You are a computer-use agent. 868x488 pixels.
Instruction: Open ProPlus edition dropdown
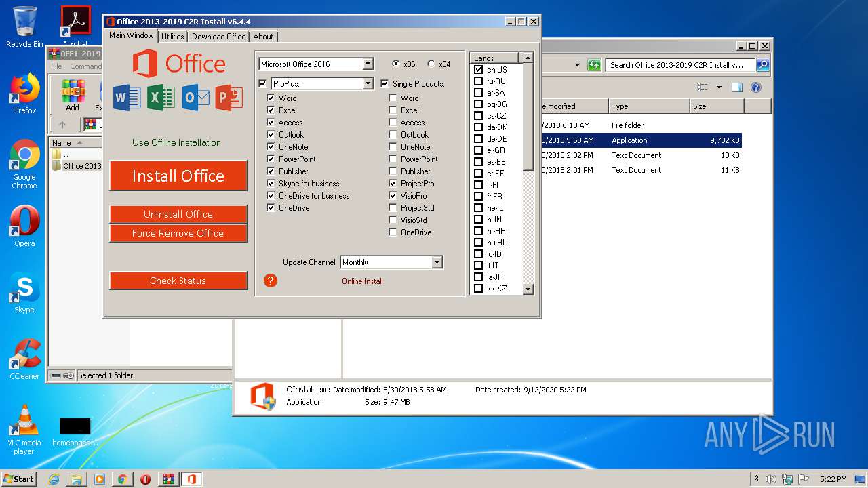pos(368,84)
